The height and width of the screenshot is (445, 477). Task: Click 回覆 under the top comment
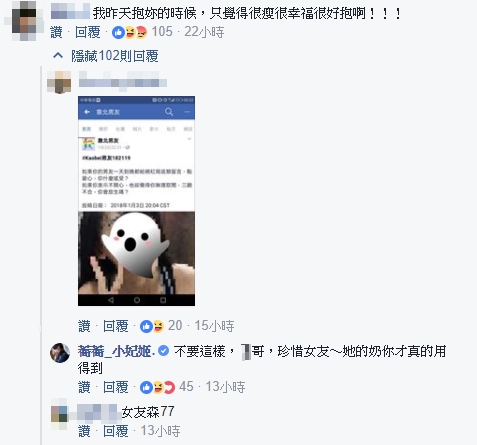(x=88, y=32)
